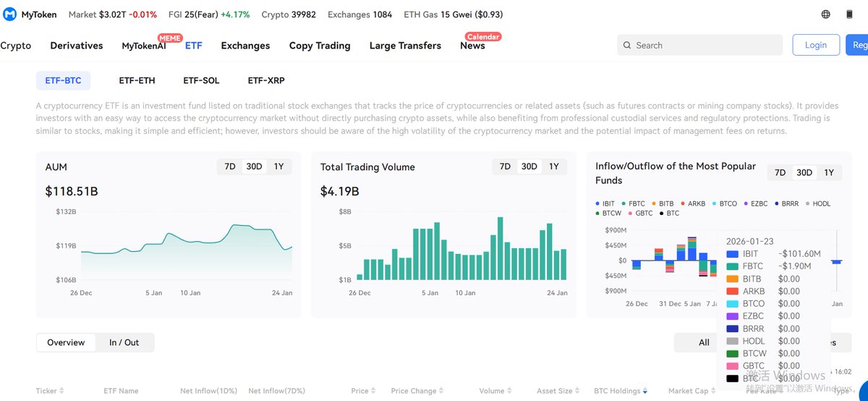Screen dimensions: 868x401
Task: Toggle the HODL legend entry
Action: (818, 204)
